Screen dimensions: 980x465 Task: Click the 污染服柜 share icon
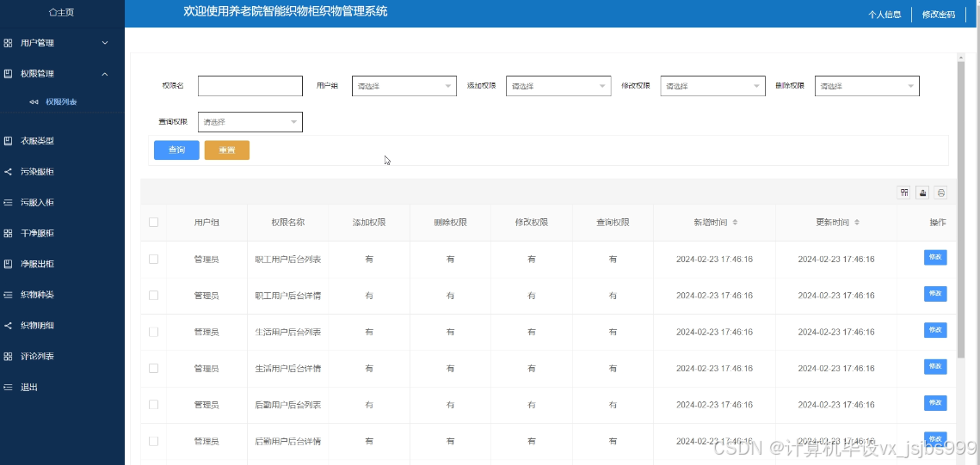[8, 172]
